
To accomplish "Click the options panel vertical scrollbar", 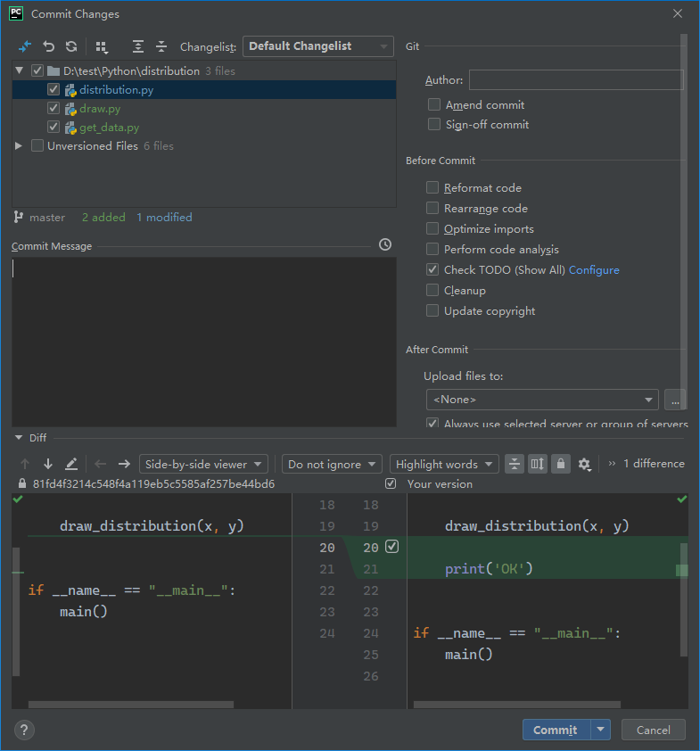I will click(x=684, y=221).
